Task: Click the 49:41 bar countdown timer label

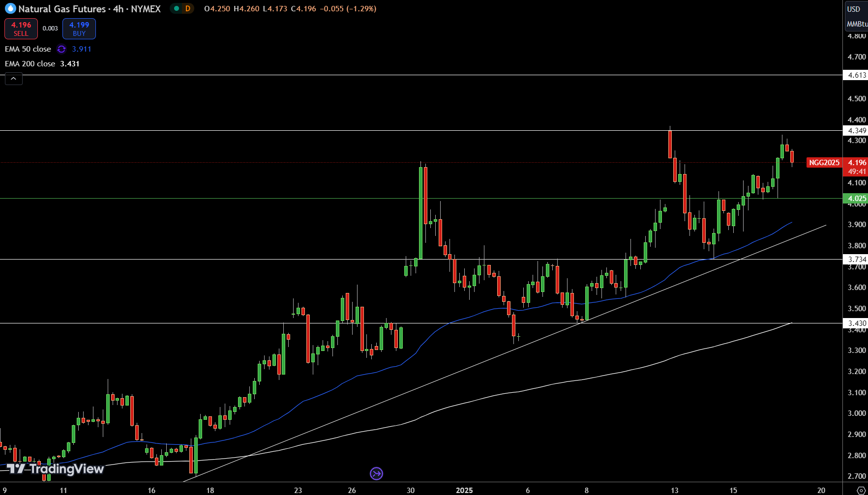Action: tap(857, 172)
